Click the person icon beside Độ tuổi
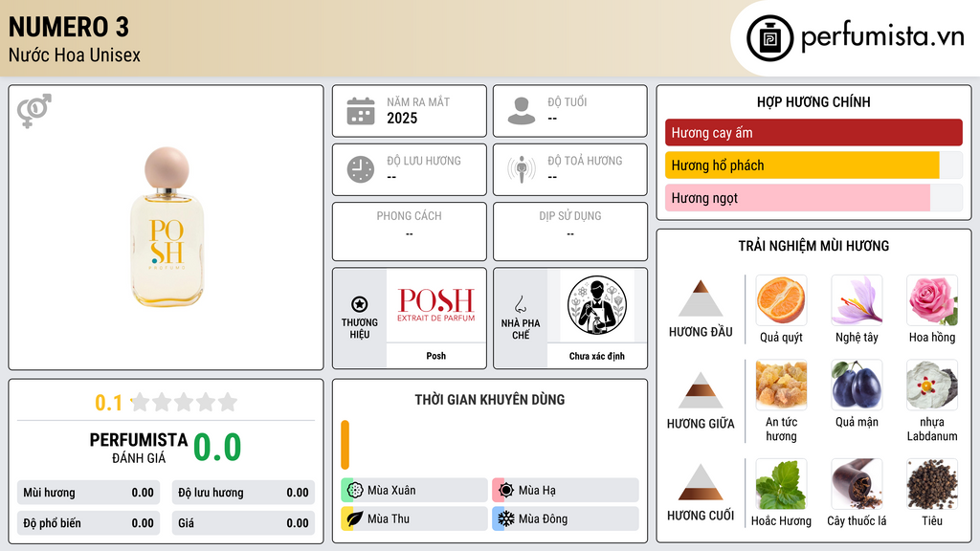The width and height of the screenshot is (980, 551). point(522,111)
